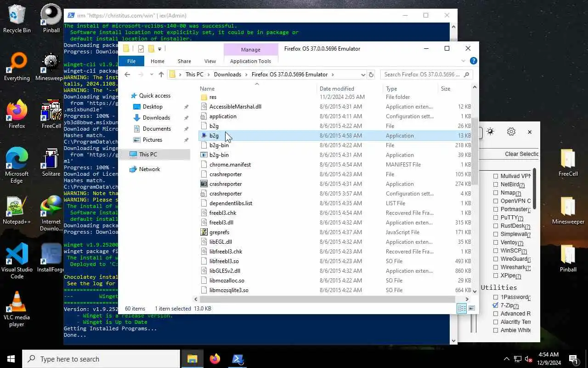588x368 pixels.
Task: Expand Quick Access toolbar customize dropdown
Action: coord(160,49)
